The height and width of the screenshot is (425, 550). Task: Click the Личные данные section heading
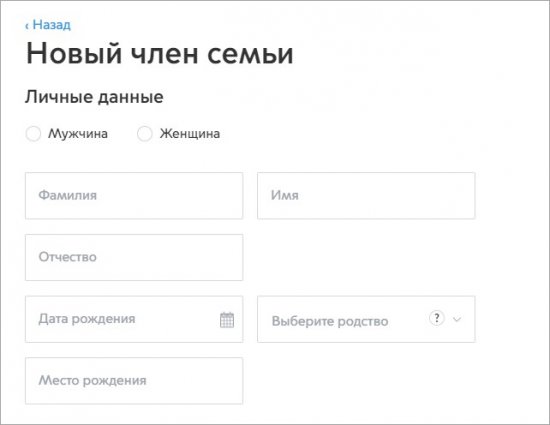[94, 97]
